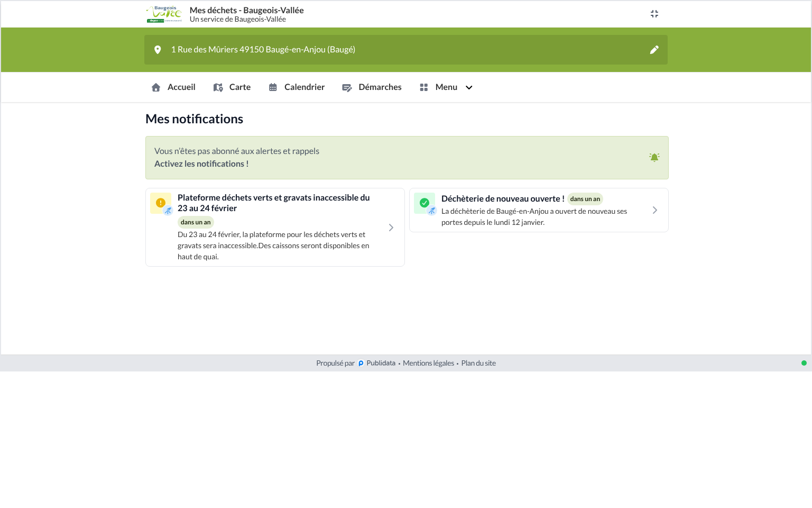Go to the Accueil tab

pyautogui.click(x=173, y=87)
